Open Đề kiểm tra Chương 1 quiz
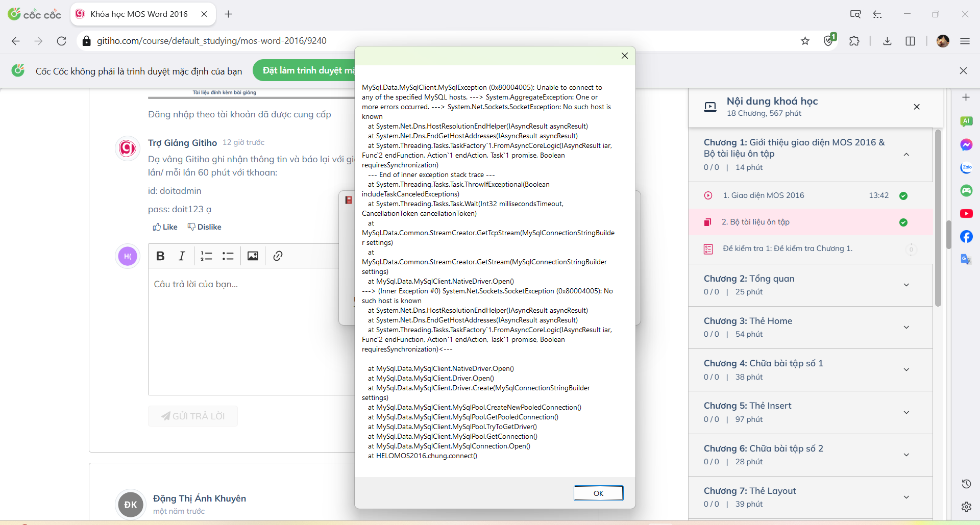The image size is (980, 525). pyautogui.click(x=811, y=248)
